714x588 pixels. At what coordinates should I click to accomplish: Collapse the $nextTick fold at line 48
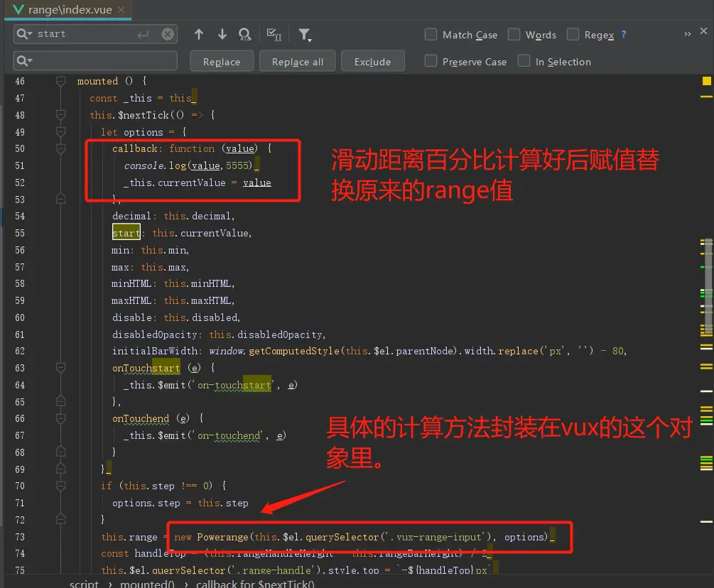point(60,114)
